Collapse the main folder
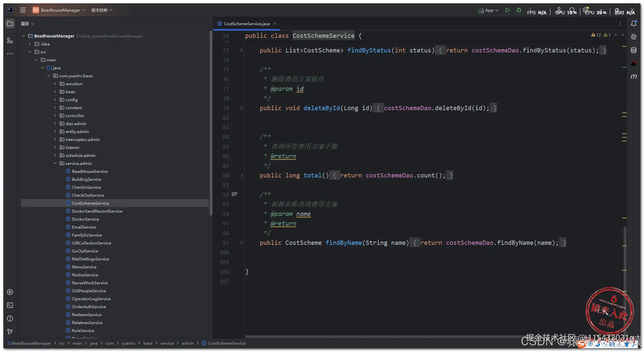Screen dimensions: 644x352 pyautogui.click(x=36, y=60)
